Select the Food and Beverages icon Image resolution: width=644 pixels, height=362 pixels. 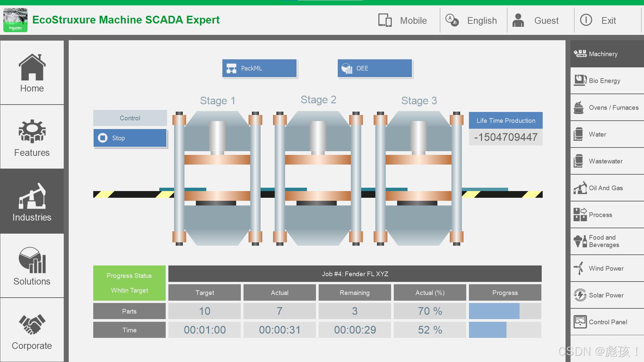pyautogui.click(x=580, y=241)
